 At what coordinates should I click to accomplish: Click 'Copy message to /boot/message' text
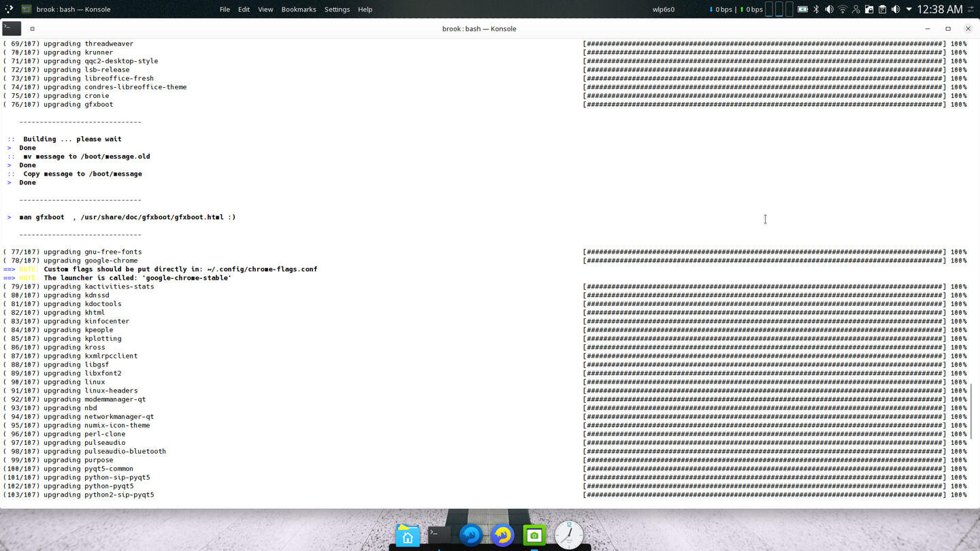point(82,173)
